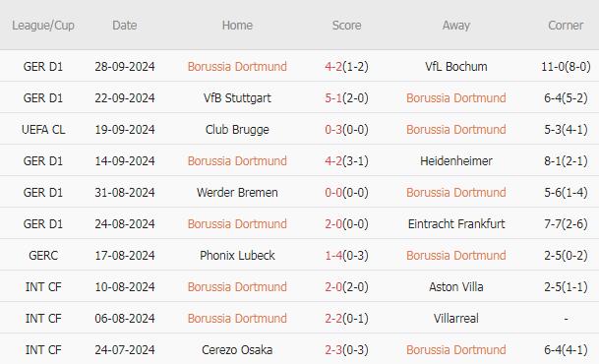Open the Werder Bremen team link
This screenshot has width=599, height=364.
coord(237,193)
